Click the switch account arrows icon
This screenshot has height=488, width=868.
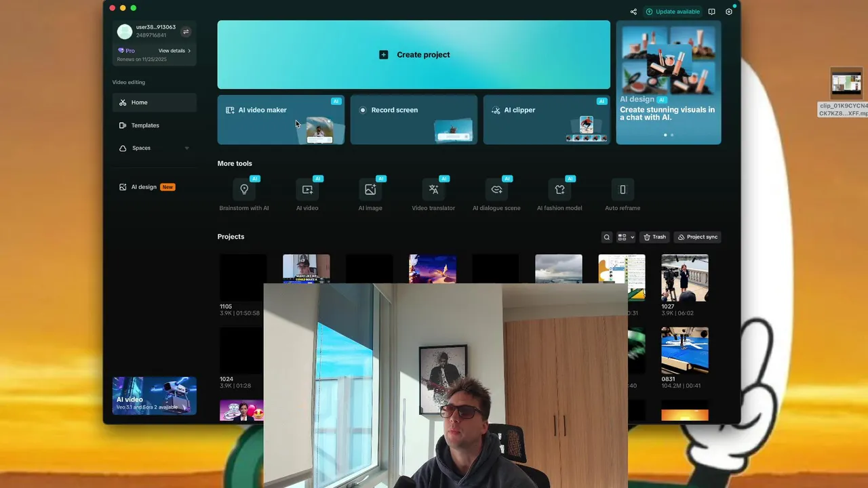186,31
